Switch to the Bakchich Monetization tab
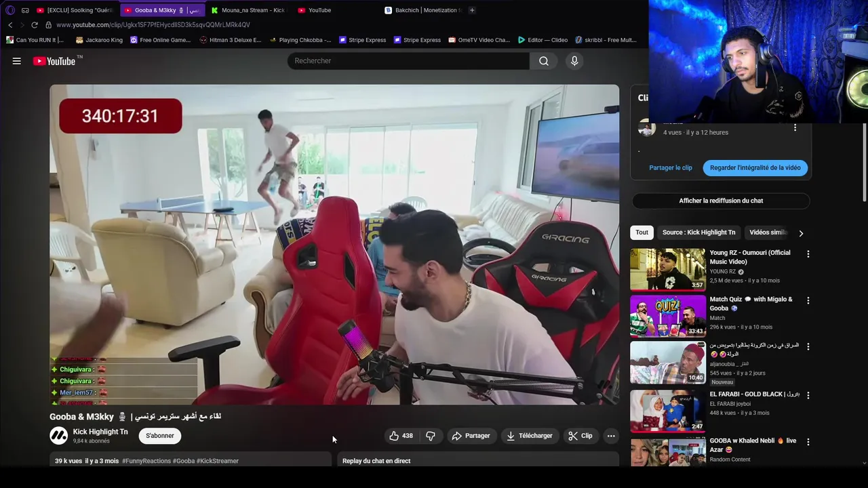This screenshot has height=488, width=868. tap(424, 10)
